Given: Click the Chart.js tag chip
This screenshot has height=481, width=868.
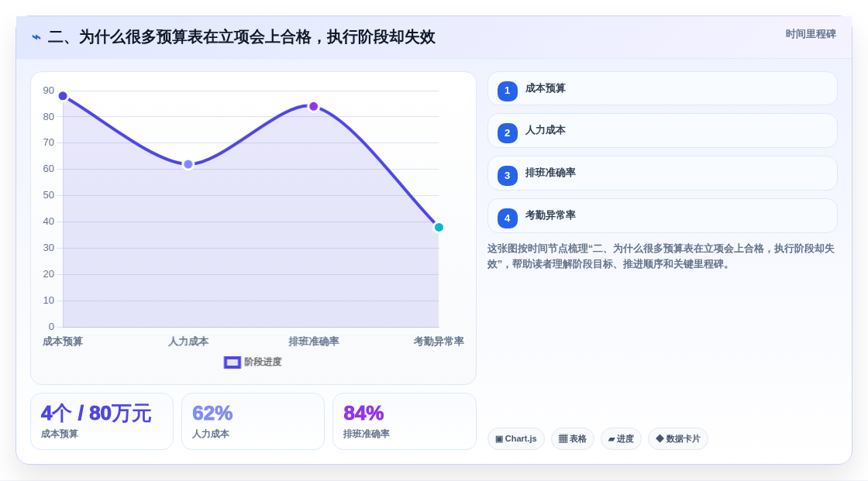Looking at the screenshot, I should pos(516,439).
